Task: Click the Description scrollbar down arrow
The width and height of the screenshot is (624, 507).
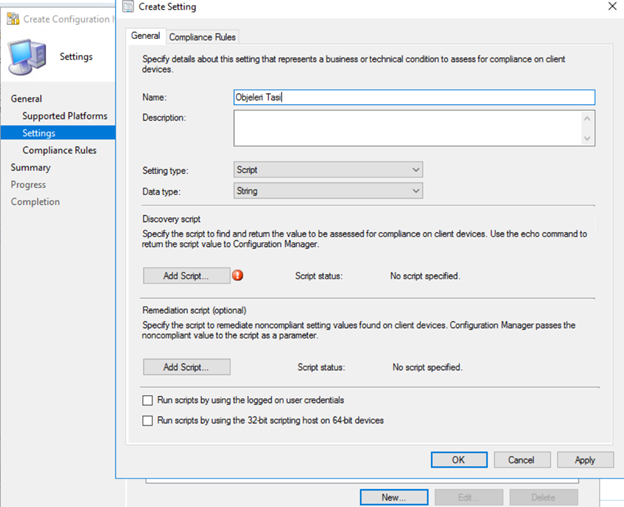Action: point(587,138)
